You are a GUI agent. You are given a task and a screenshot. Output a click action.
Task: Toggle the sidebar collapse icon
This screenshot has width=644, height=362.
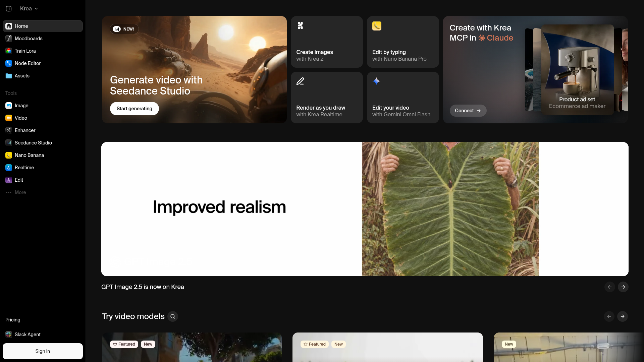pos(9,9)
